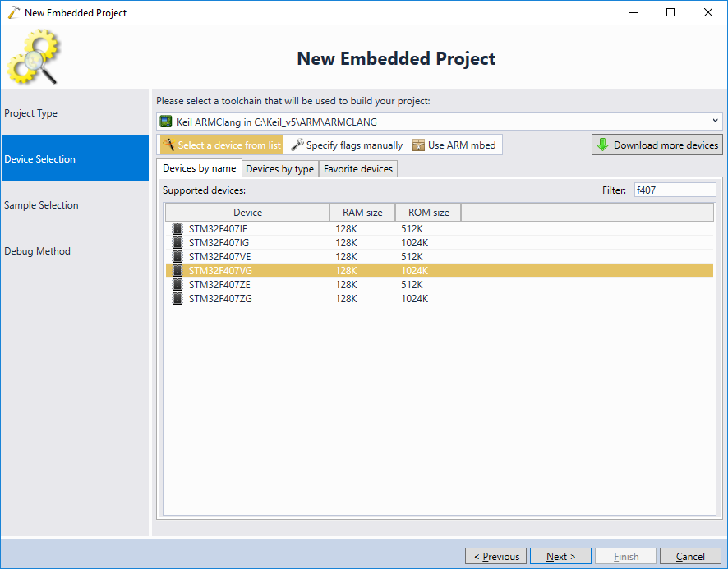Click the 512K ROM value for STM32F407ZE
Image resolution: width=728 pixels, height=569 pixels.
tap(412, 284)
